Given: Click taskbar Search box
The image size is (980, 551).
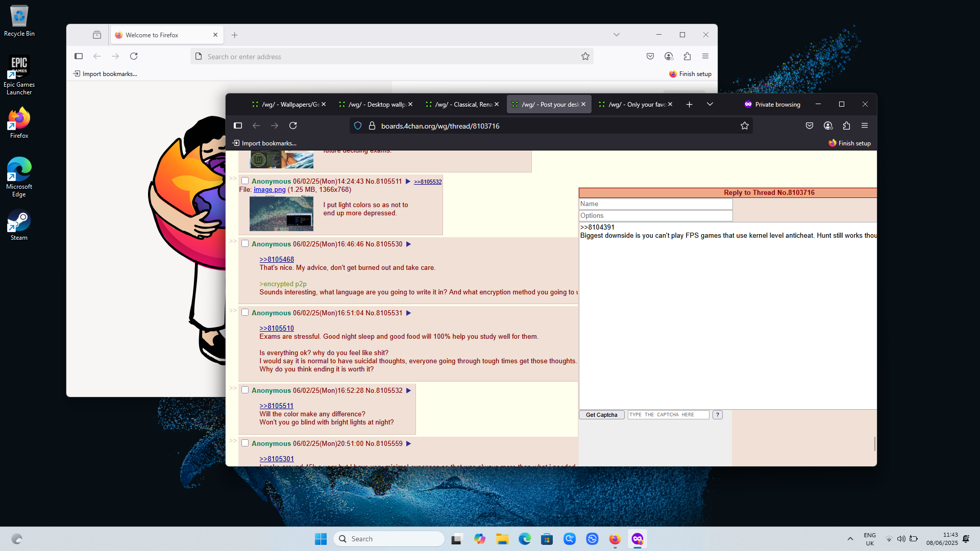Looking at the screenshot, I should coord(389,539).
